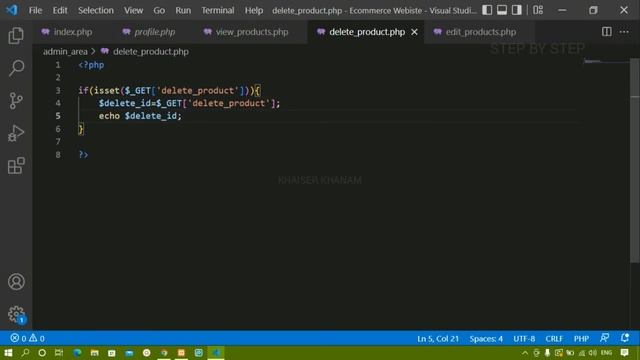
Task: Click the feedback icon in status bar
Action: 604,338
